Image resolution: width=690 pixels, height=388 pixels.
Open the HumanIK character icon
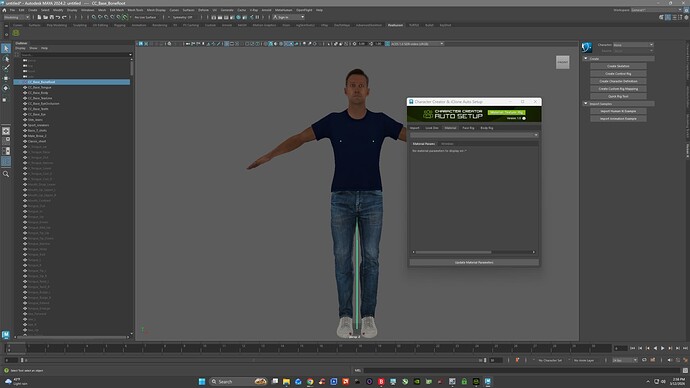(x=587, y=47)
